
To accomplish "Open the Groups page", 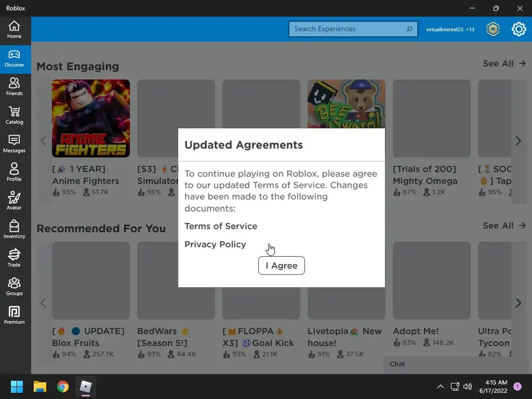I will [x=14, y=287].
